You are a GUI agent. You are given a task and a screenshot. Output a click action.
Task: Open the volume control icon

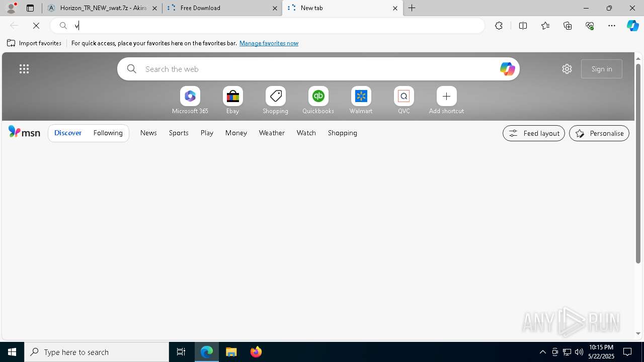579,352
